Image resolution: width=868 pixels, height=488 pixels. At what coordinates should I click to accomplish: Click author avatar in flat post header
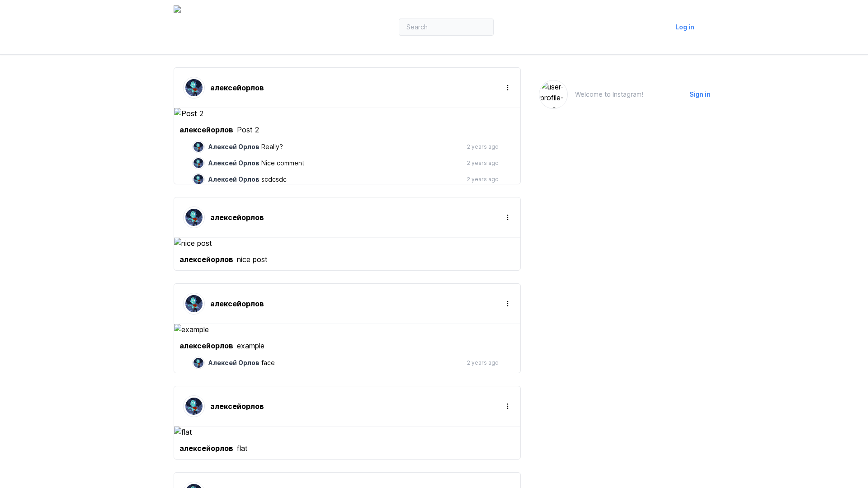click(194, 406)
